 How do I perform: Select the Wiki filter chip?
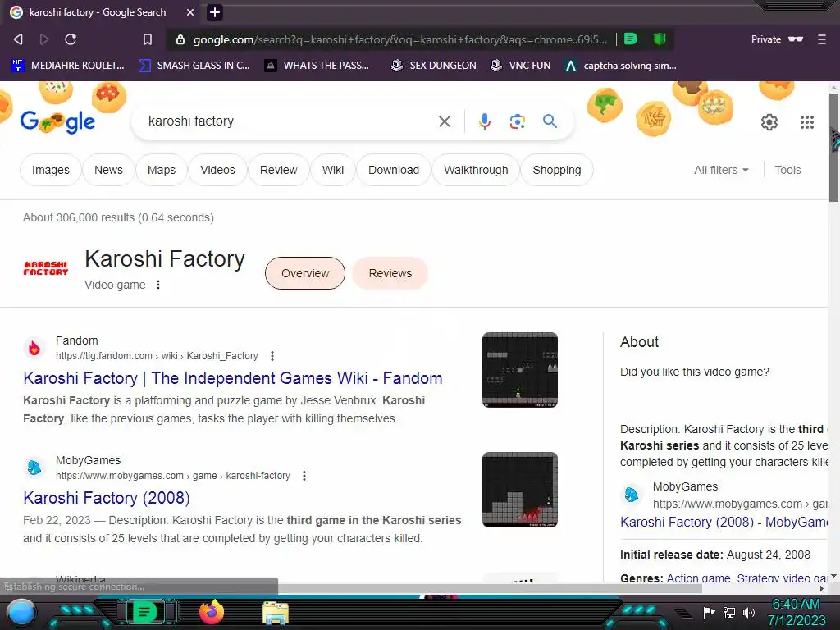(333, 170)
